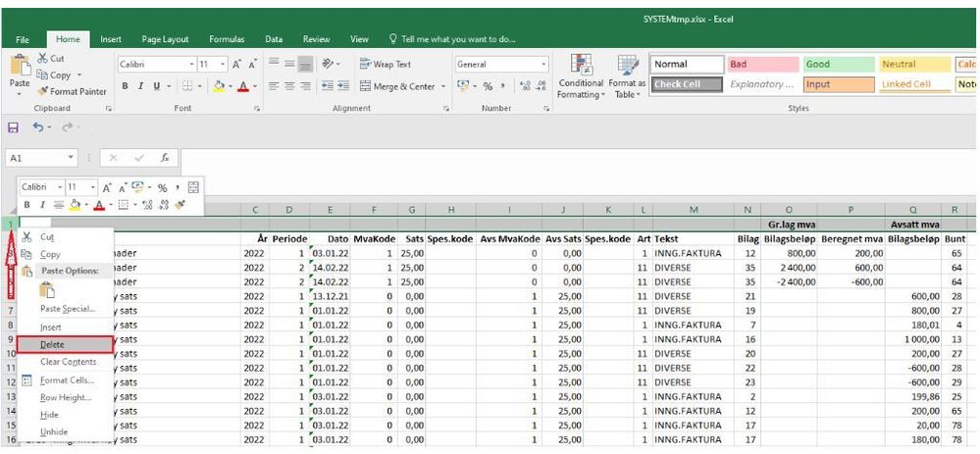Expand the Copy dropdown arrow

(x=79, y=75)
